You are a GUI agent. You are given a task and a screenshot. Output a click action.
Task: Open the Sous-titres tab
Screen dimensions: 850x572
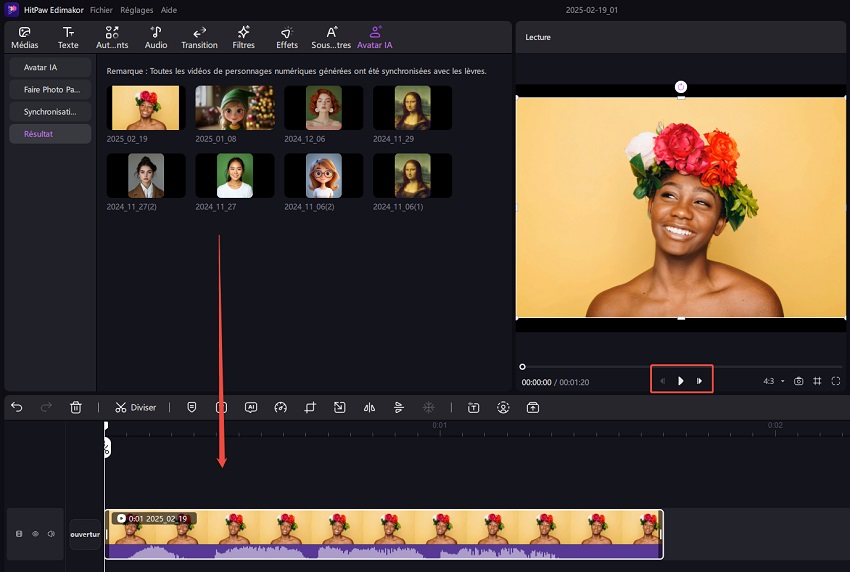331,37
